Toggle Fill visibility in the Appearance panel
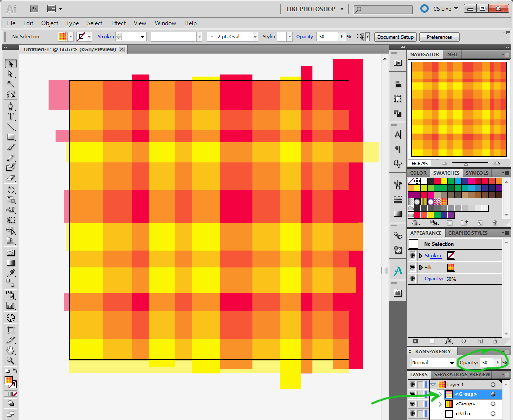 click(x=413, y=267)
